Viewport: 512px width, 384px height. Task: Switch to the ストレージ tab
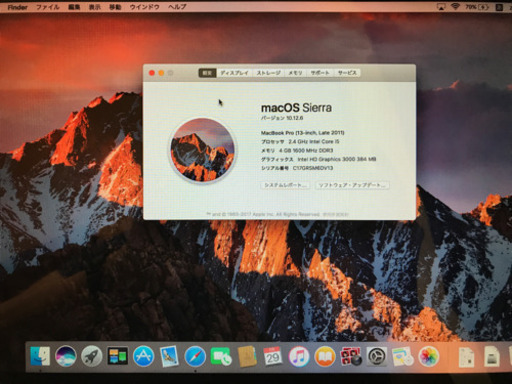point(269,73)
